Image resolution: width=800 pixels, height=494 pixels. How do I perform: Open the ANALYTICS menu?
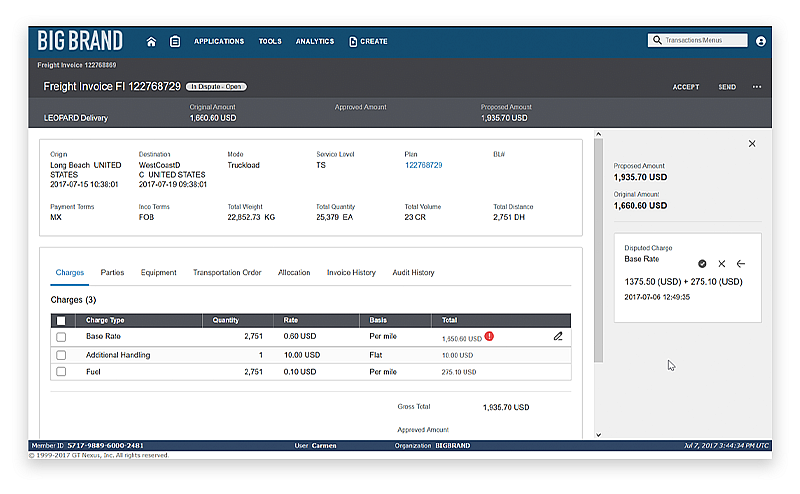coord(315,41)
